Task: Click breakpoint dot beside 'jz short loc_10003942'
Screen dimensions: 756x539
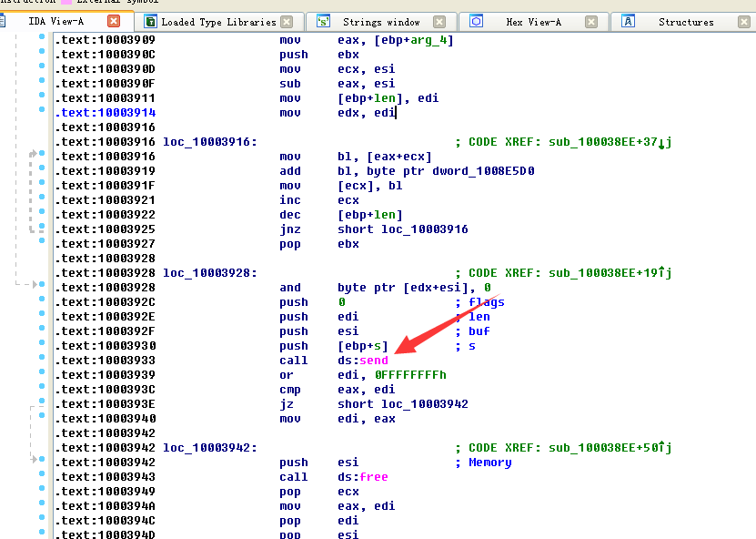Action: pos(42,401)
